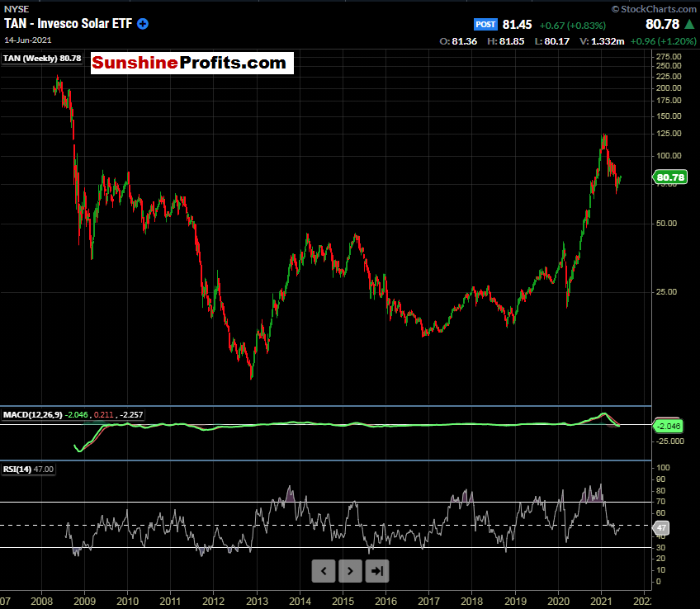Click the green MACD value '-2.046' in legend
The image size is (700, 609).
click(x=76, y=415)
